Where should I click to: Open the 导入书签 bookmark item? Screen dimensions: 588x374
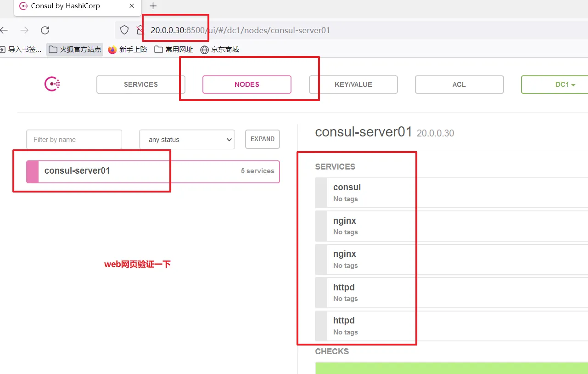(21, 49)
